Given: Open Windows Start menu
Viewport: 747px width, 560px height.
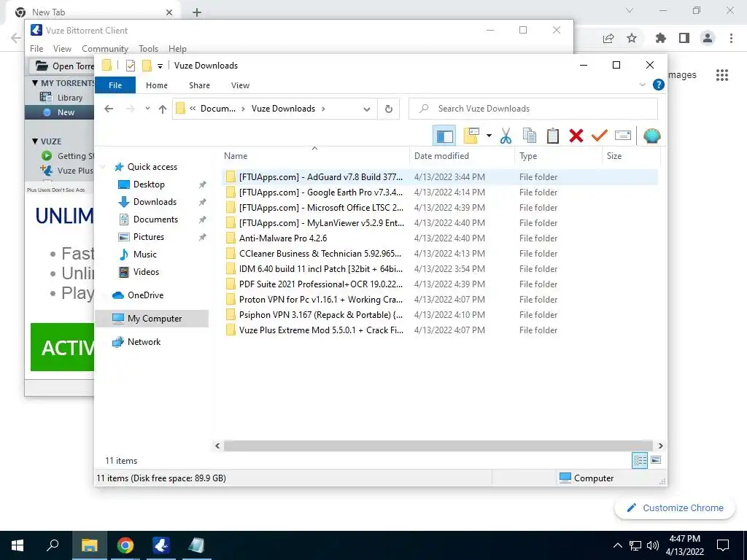Looking at the screenshot, I should point(18,545).
